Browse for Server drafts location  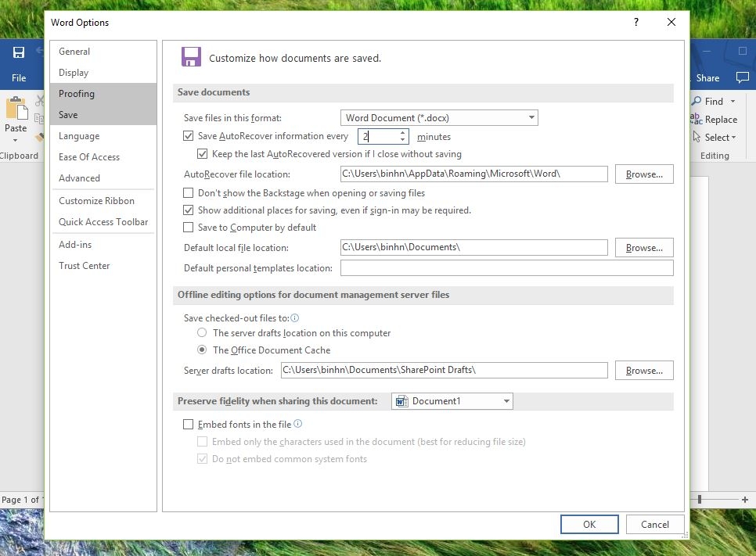coord(644,371)
